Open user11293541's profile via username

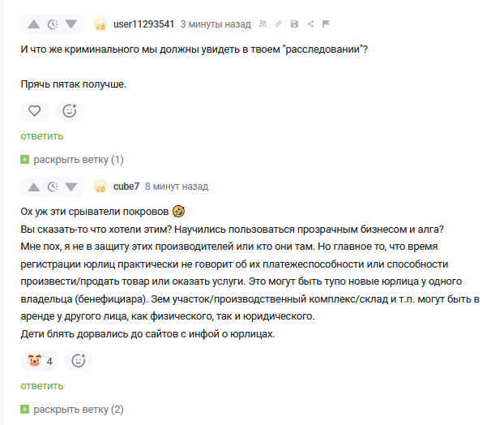[x=143, y=24]
